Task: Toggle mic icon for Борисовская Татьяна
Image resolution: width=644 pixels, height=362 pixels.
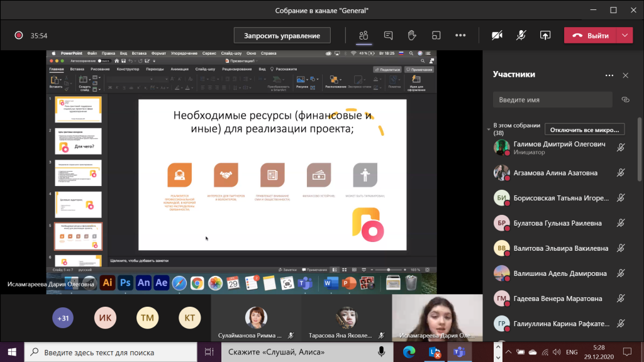Action: [x=621, y=198]
